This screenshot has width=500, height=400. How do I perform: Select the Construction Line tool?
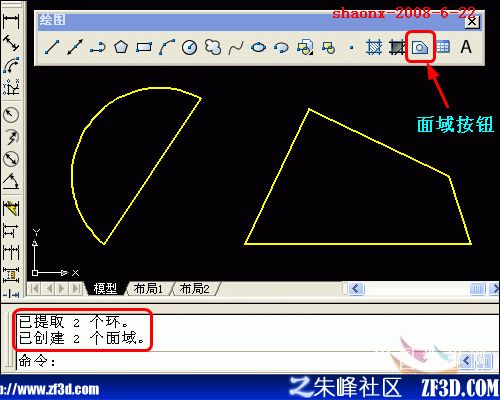(75, 47)
